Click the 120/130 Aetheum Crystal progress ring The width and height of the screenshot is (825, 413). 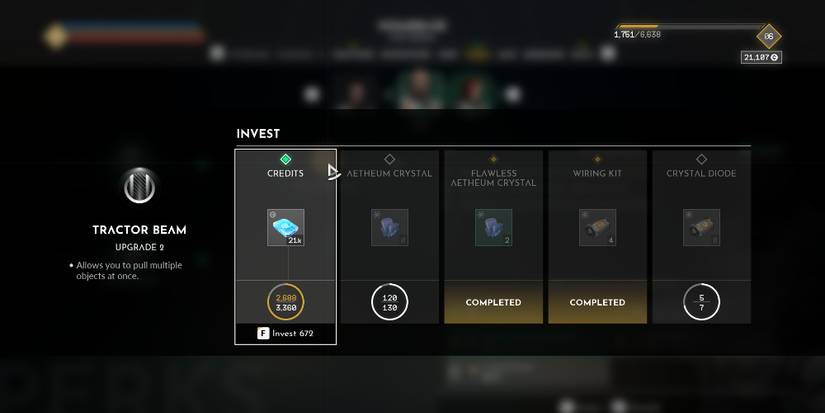pos(389,302)
